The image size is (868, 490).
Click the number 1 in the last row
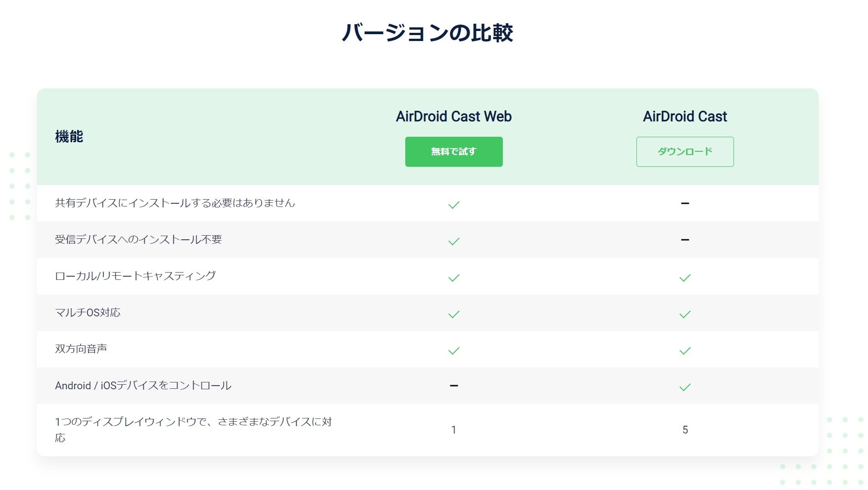pyautogui.click(x=454, y=430)
